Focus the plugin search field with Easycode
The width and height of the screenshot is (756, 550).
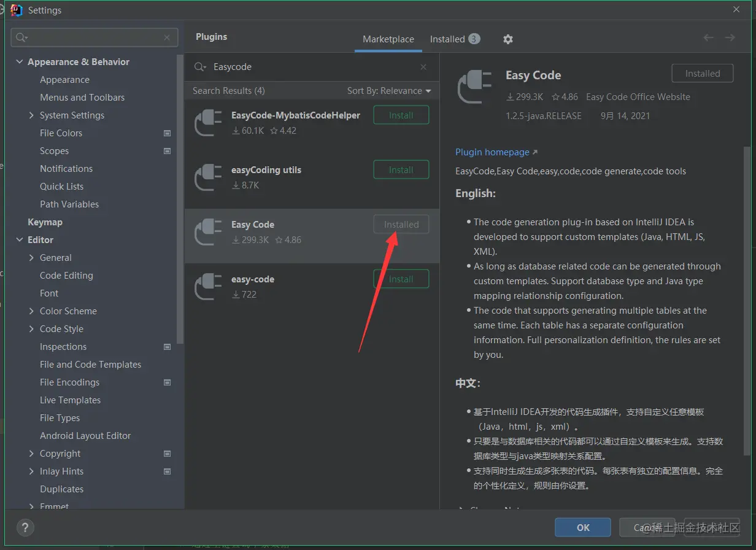click(312, 67)
